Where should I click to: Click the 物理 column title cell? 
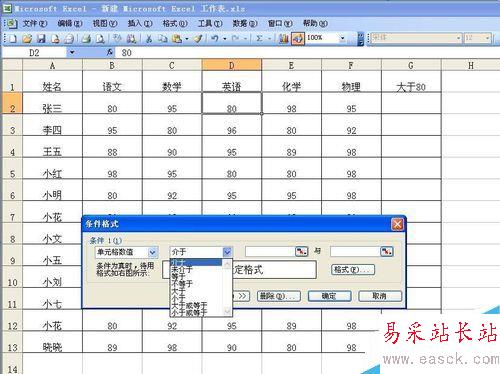pos(351,82)
